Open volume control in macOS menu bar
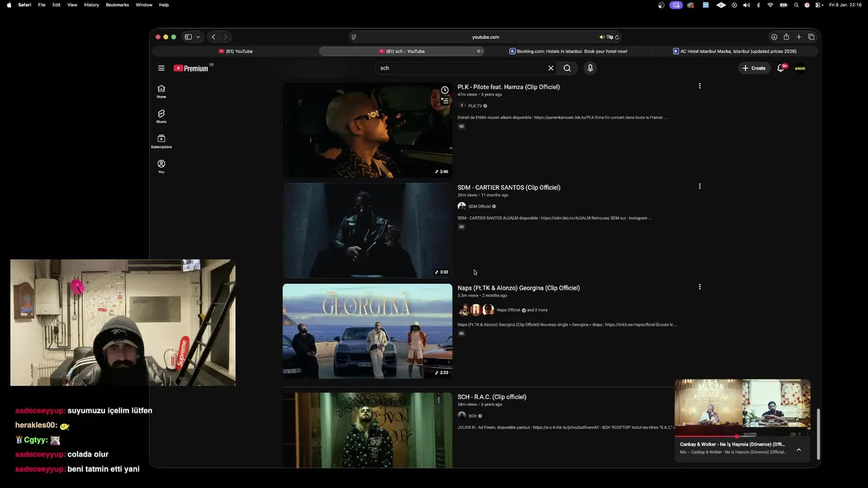The width and height of the screenshot is (868, 488). click(x=747, y=5)
